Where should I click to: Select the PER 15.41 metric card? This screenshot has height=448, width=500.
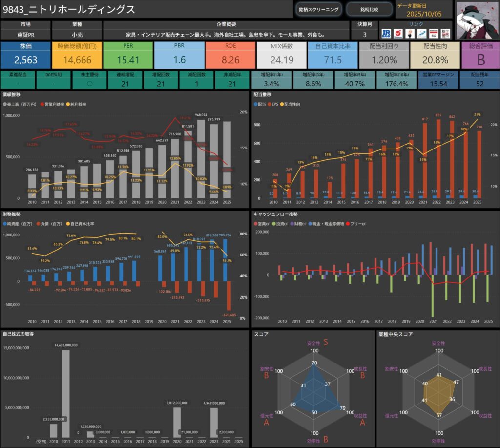127,55
